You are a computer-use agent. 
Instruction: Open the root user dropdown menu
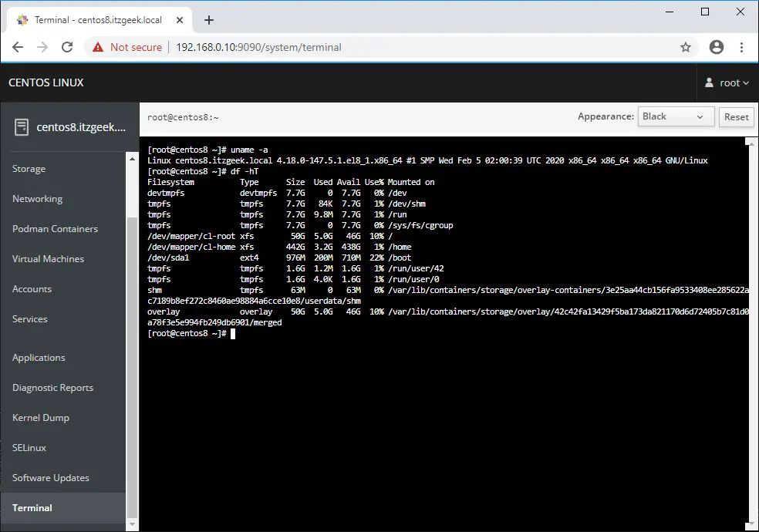point(734,82)
